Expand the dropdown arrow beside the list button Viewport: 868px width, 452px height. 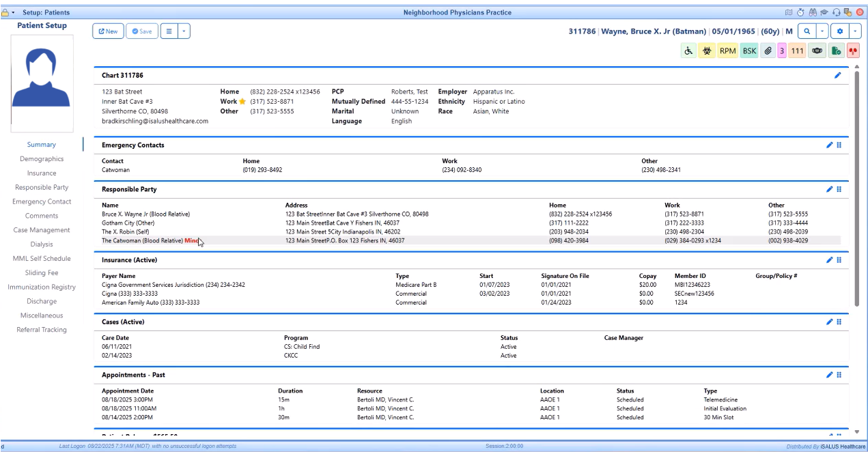pyautogui.click(x=184, y=31)
